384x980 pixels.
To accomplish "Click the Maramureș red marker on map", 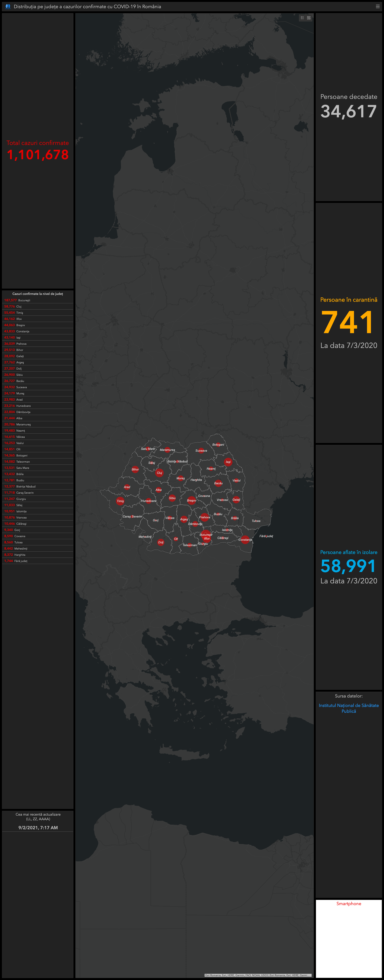I will 167,450.
